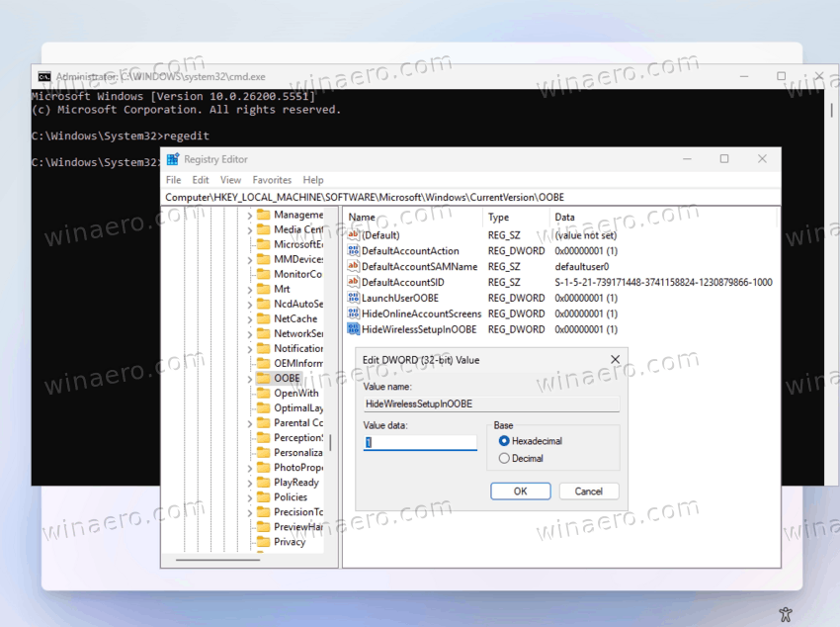Click the Personalization folder icon

click(263, 452)
